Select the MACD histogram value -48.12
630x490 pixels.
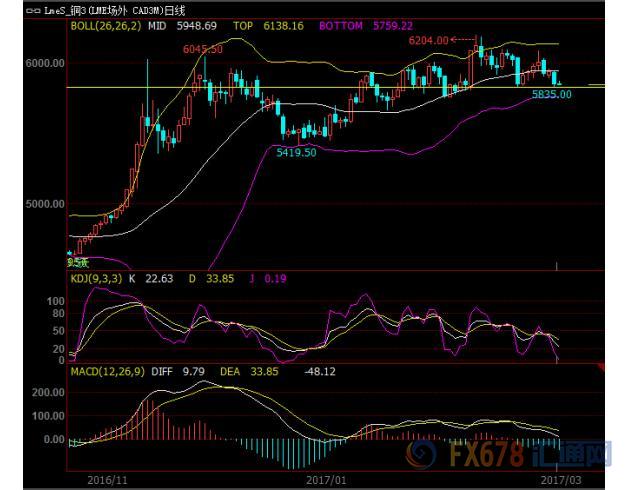320,372
